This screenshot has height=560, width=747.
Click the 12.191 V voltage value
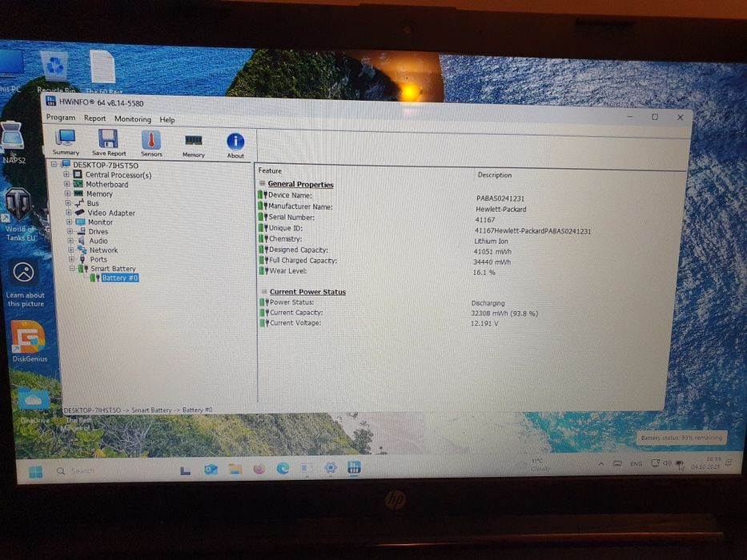click(484, 323)
